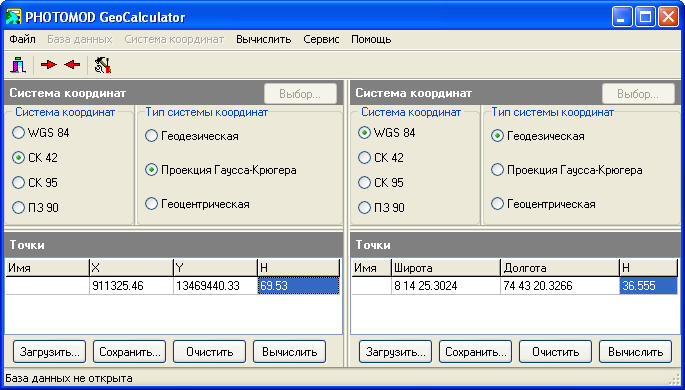
Task: Click the Широта cell 8 14 25.3024
Action: 446,286
